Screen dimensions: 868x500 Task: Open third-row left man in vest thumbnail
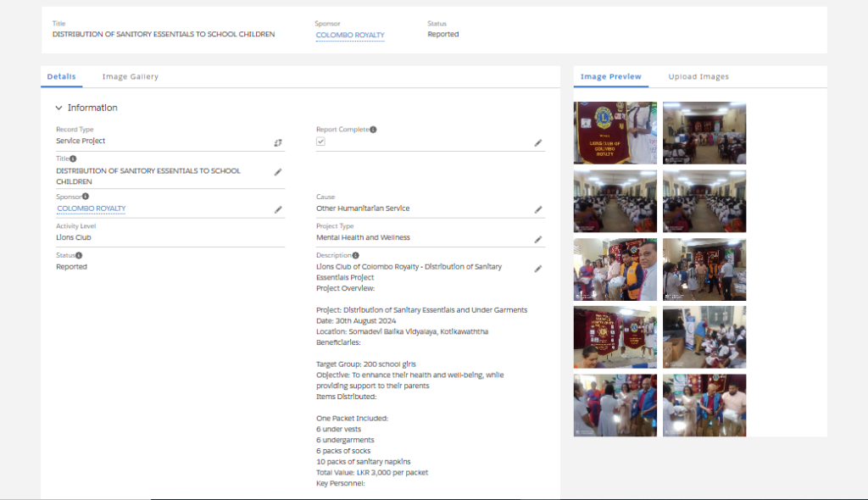pyautogui.click(x=615, y=269)
